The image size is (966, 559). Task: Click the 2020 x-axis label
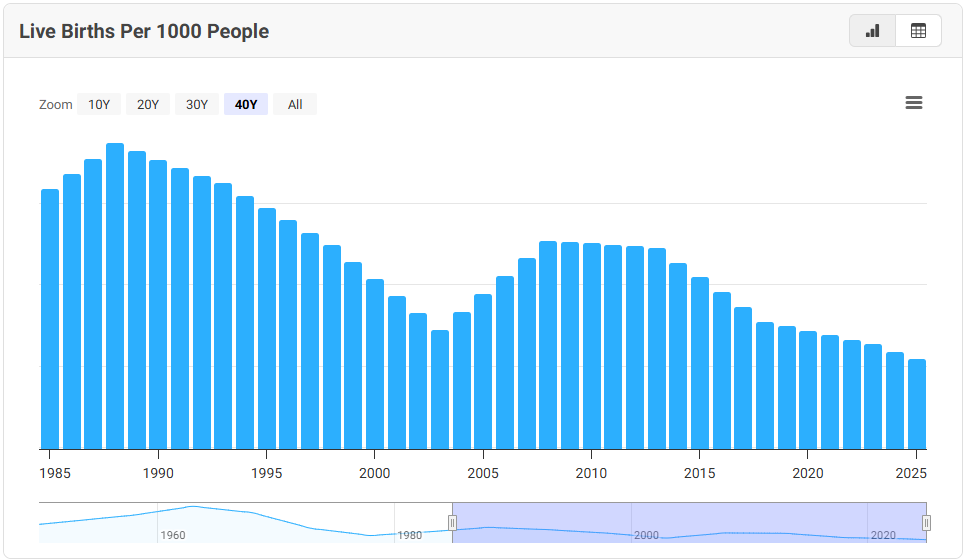tap(808, 473)
